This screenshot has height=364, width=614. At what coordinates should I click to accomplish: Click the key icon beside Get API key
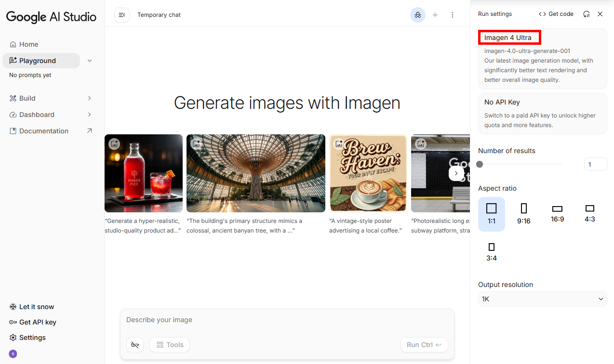(13, 322)
